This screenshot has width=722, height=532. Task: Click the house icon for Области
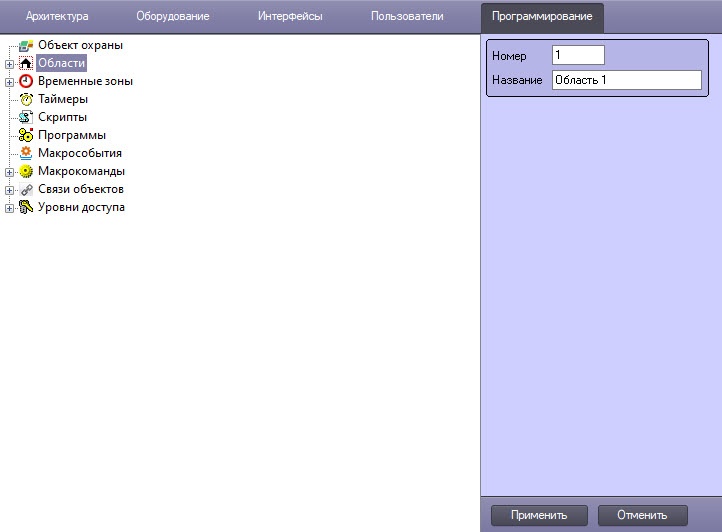(26, 63)
